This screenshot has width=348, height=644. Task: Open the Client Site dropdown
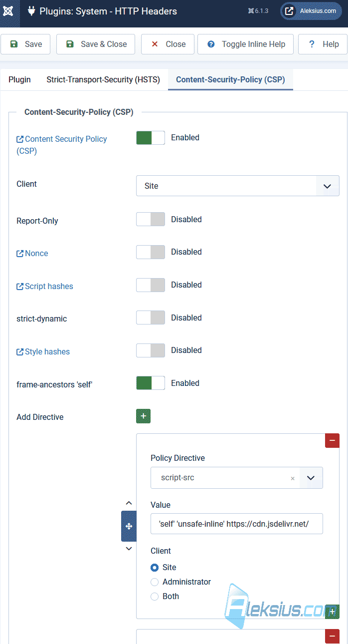tap(238, 186)
